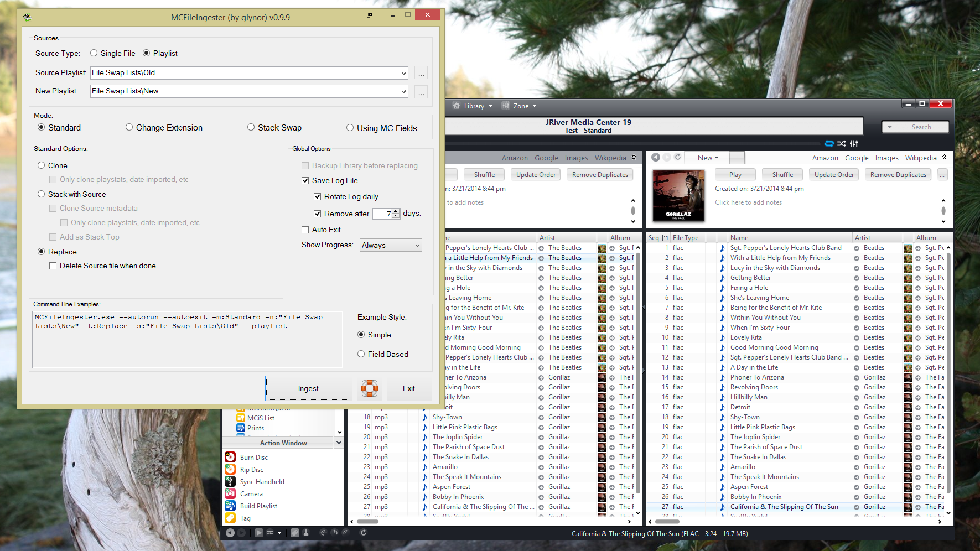Click the Google link in the right pane
980x551 pixels.
[857, 158]
